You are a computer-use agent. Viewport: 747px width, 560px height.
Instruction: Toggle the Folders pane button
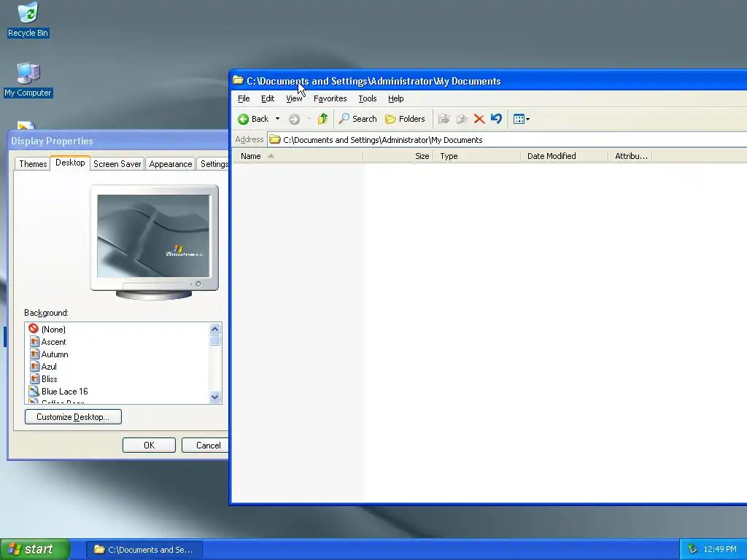405,119
